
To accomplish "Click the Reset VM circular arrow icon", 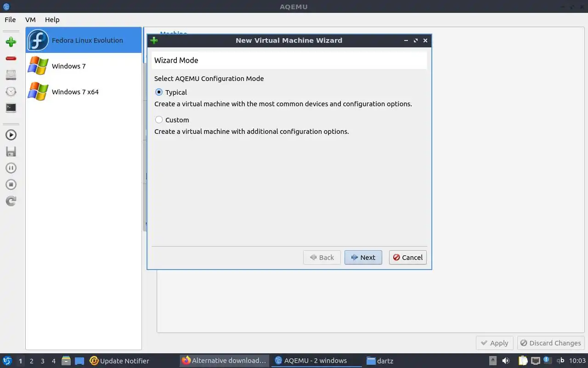I will (11, 201).
